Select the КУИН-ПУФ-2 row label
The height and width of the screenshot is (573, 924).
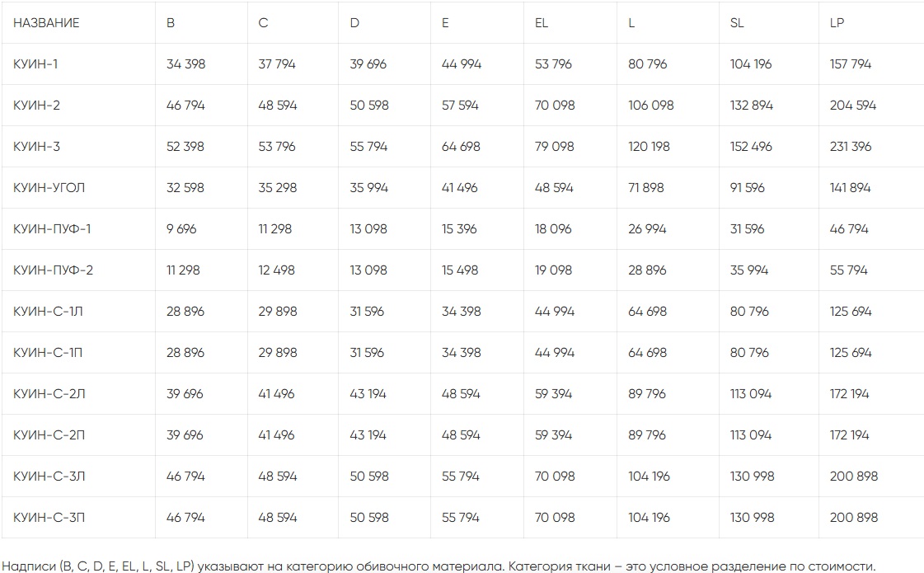tap(53, 270)
